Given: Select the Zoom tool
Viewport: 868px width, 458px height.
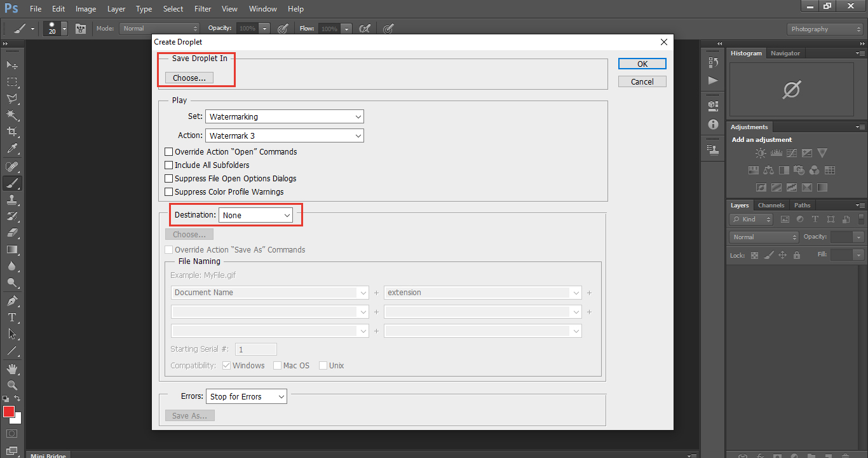Looking at the screenshot, I should click(12, 385).
